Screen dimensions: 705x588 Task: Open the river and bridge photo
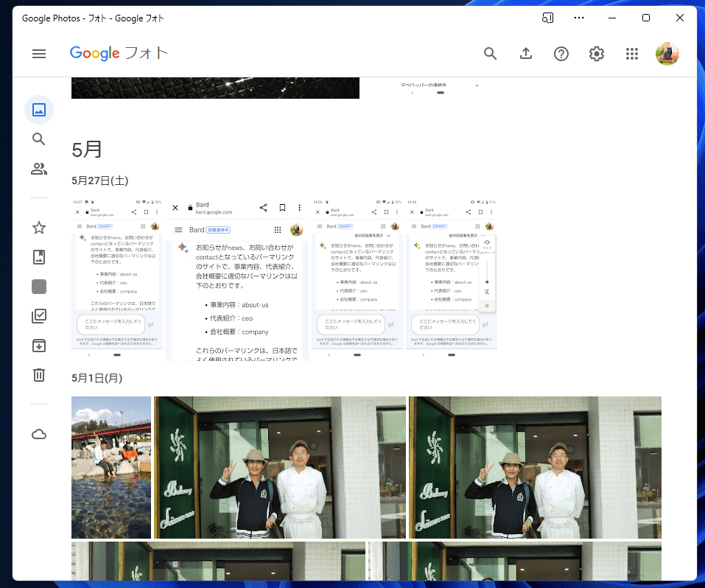(x=111, y=467)
